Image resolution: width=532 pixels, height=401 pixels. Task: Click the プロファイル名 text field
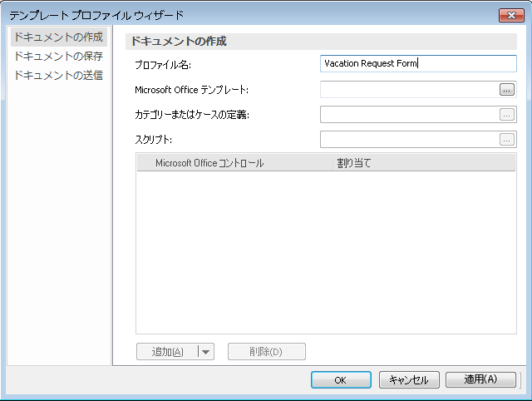click(x=418, y=63)
